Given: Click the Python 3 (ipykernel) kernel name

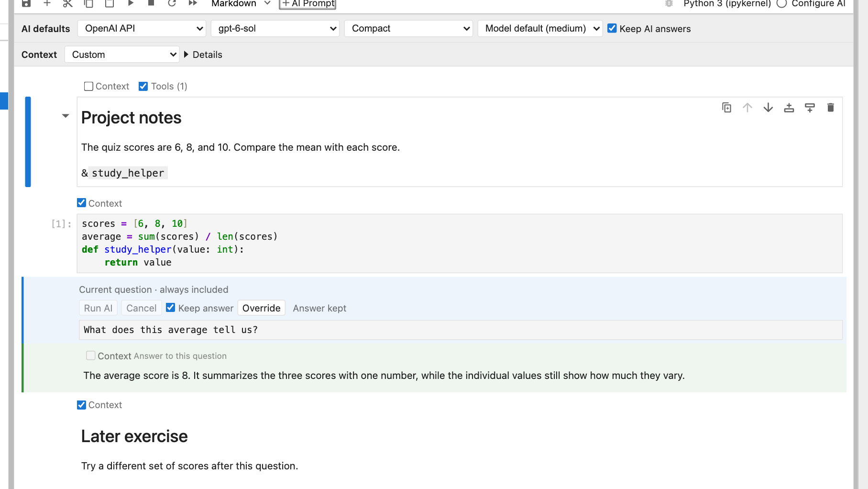Looking at the screenshot, I should click(727, 3).
